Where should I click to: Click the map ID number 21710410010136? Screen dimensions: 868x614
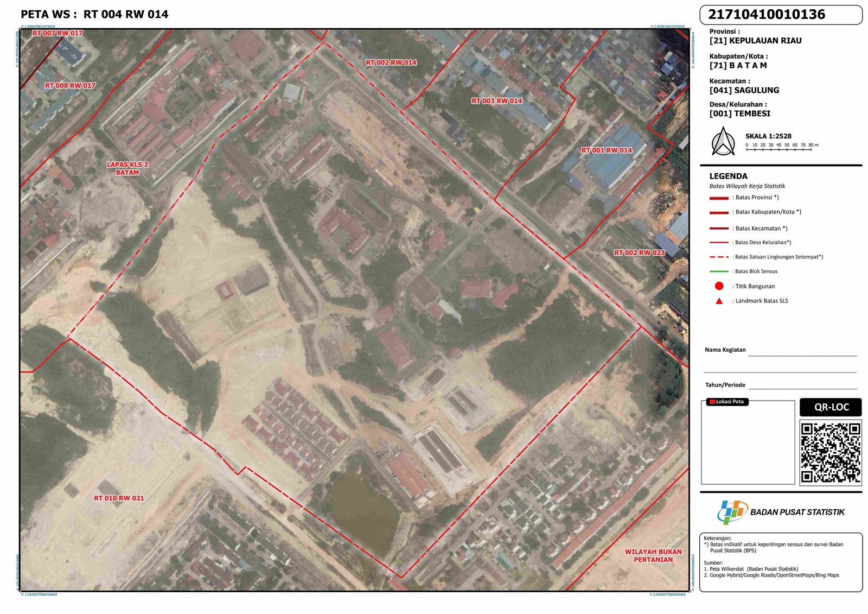coord(767,15)
